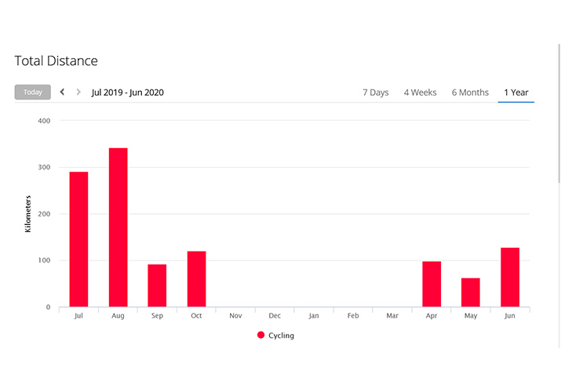Click the September bar in the chart

click(157, 285)
